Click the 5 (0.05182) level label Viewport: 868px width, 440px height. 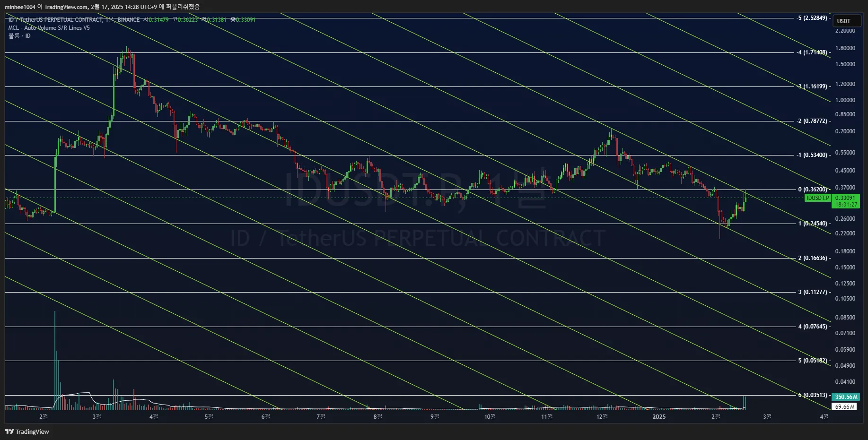(813, 361)
